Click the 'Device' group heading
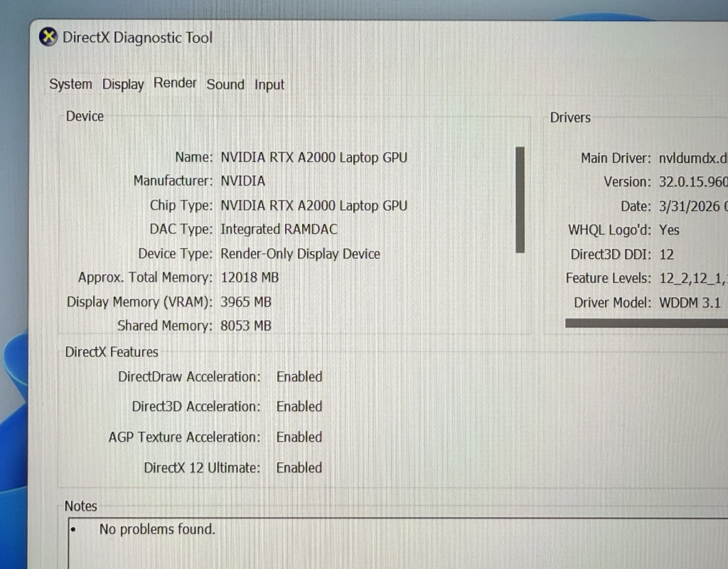Viewport: 728px width, 569px height. (85, 116)
